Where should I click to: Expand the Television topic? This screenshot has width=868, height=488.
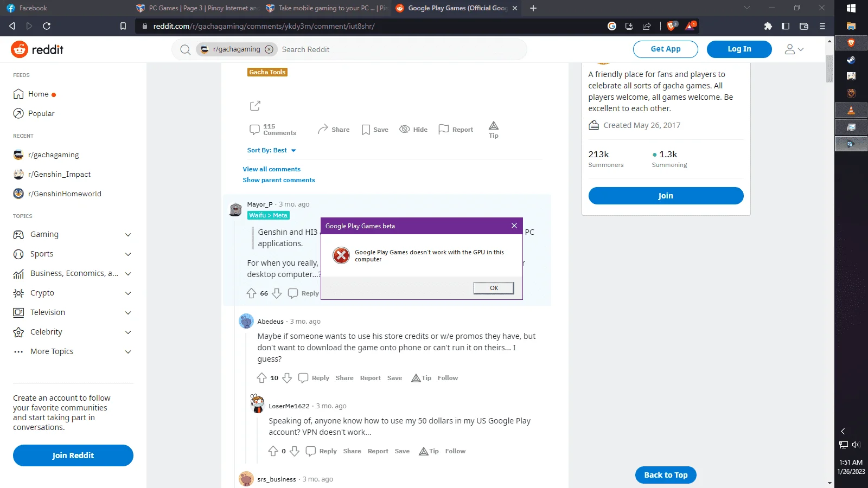click(x=128, y=313)
